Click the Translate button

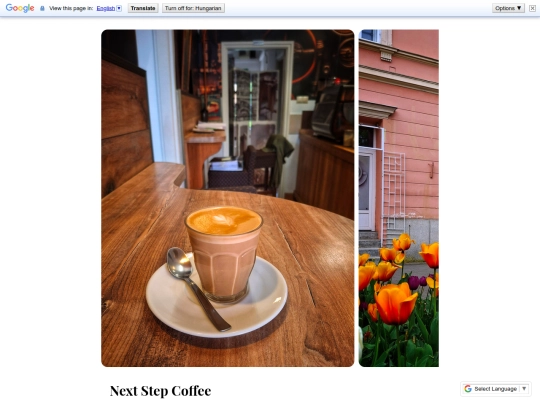[143, 8]
